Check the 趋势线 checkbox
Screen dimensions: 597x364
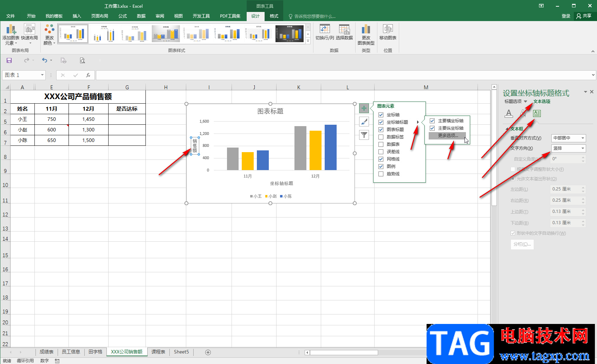(381, 174)
